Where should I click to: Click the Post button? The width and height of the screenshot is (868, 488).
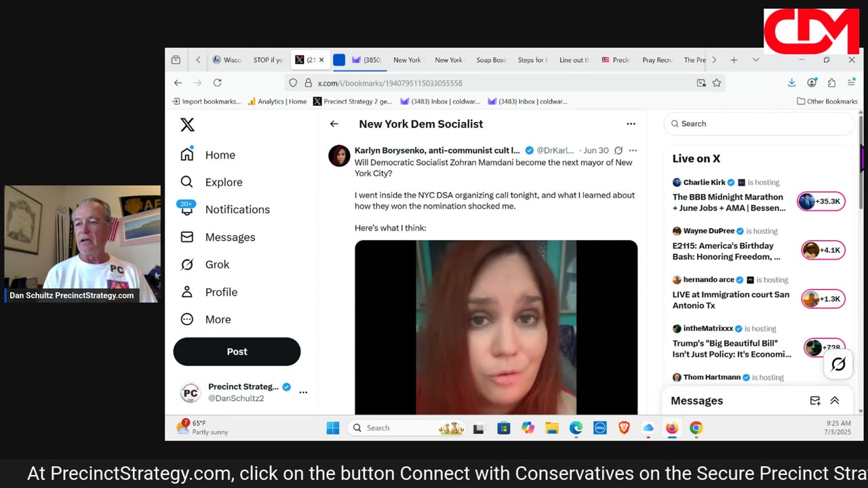pyautogui.click(x=237, y=352)
